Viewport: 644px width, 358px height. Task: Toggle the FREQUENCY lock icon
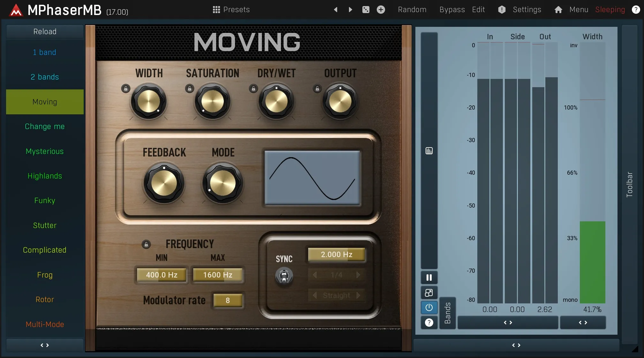coord(146,245)
